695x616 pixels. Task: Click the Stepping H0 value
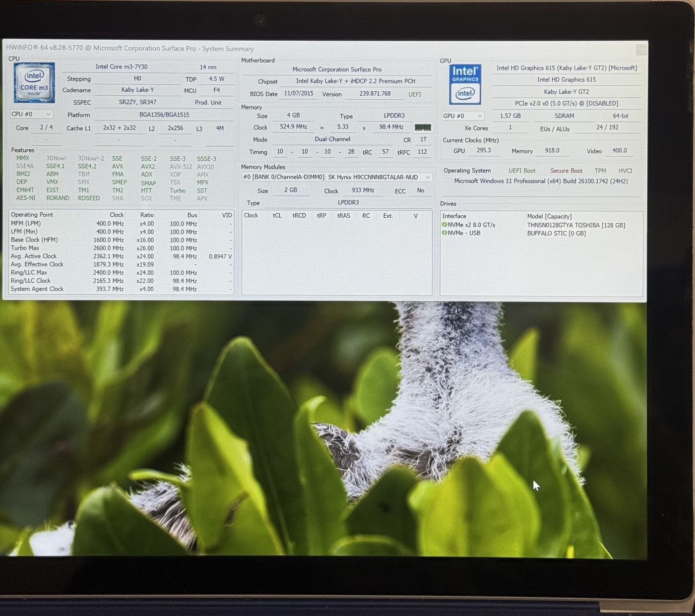tap(137, 78)
